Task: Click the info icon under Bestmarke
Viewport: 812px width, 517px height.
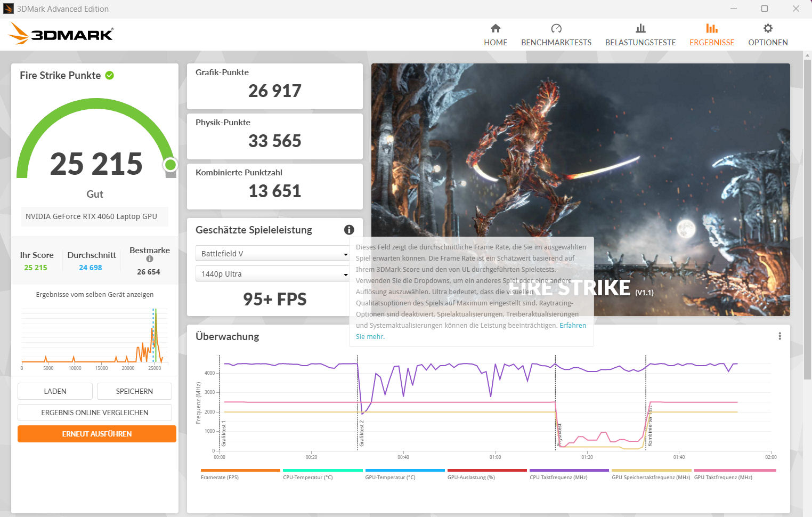Action: coord(150,259)
